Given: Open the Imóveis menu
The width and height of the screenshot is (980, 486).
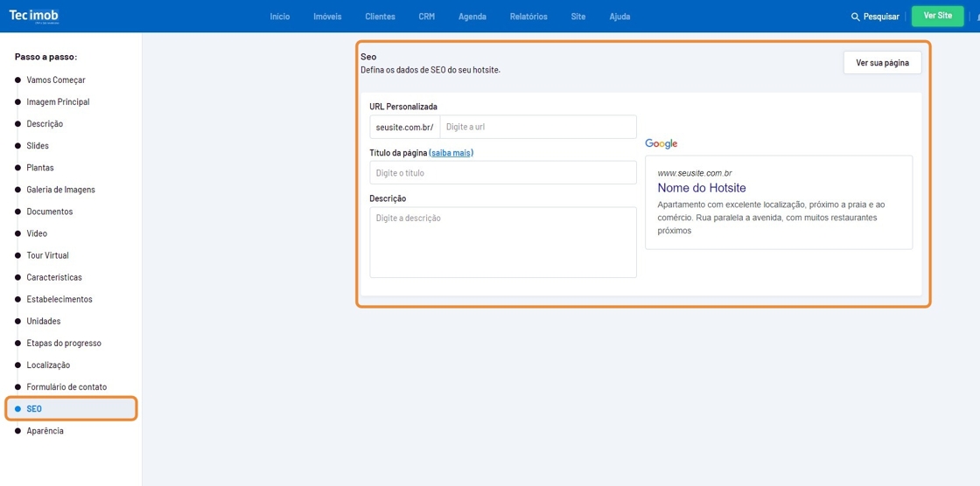Looking at the screenshot, I should 327,17.
